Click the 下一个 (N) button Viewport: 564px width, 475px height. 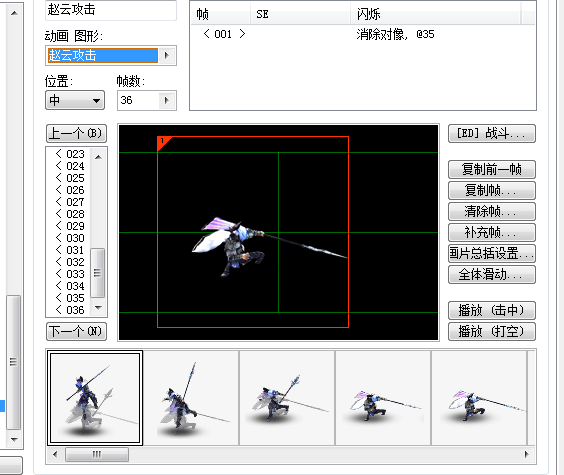click(x=76, y=331)
